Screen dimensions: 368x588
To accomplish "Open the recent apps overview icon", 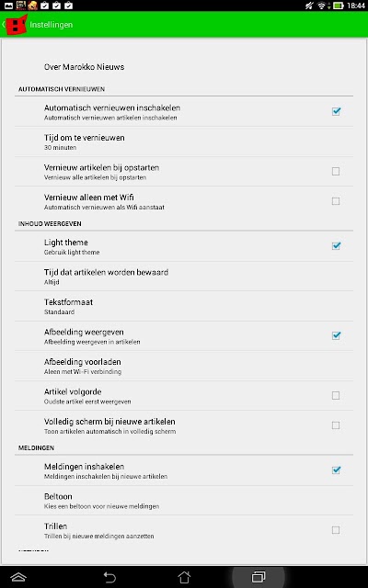I will [259, 576].
